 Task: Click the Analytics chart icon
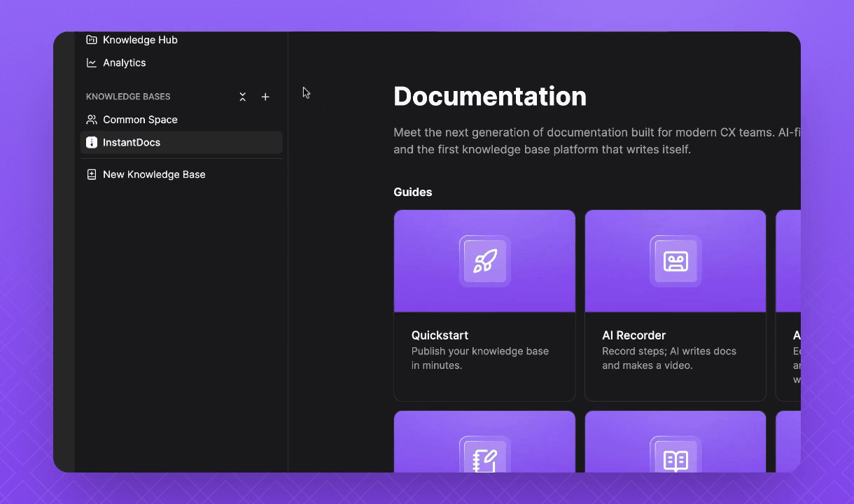92,63
